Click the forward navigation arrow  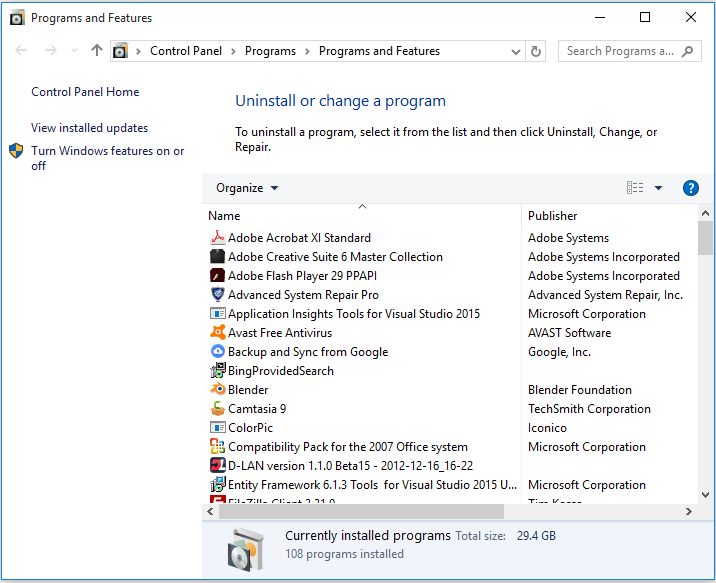click(x=51, y=50)
